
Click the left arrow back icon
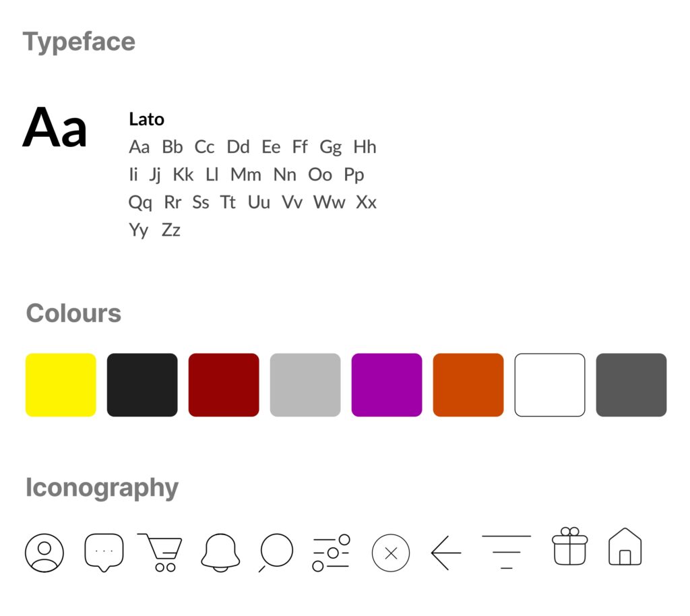pyautogui.click(x=446, y=553)
